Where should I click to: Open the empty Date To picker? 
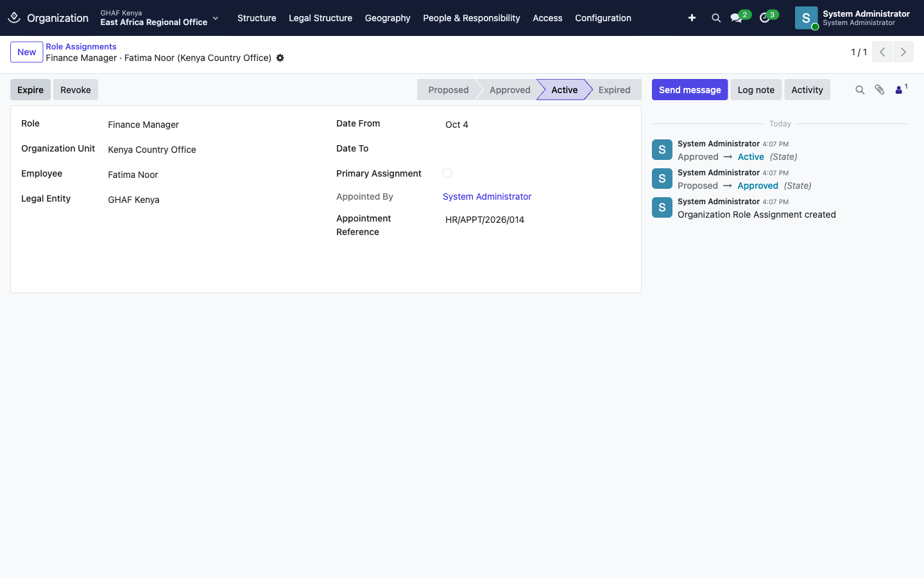(536, 150)
